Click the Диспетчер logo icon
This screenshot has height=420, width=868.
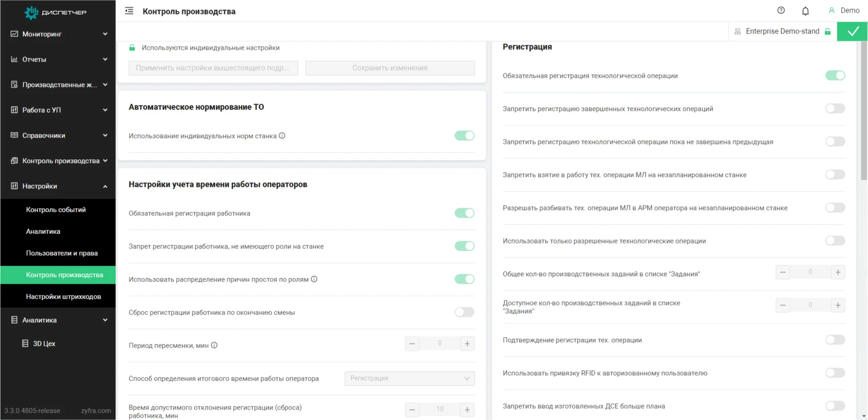31,12
